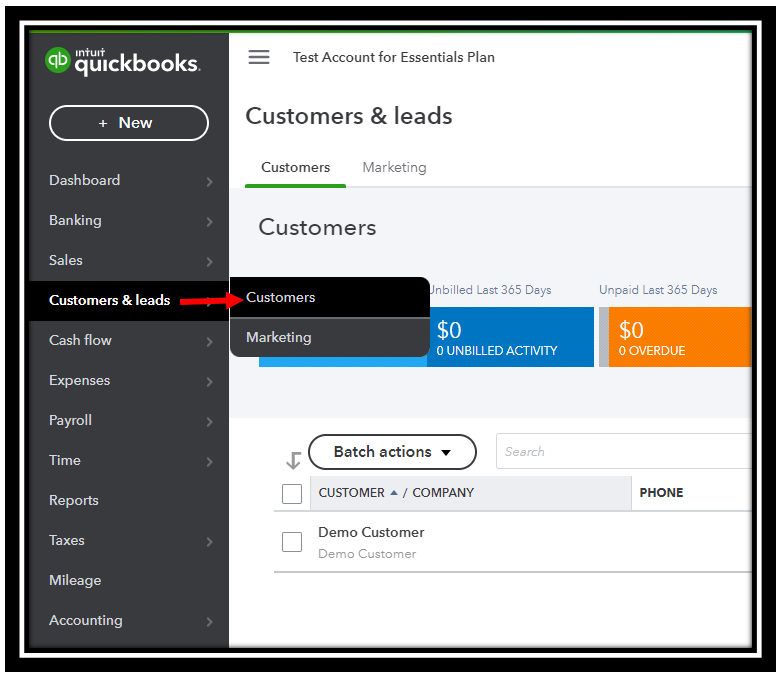Screen dimensions: 782x681
Task: Expand the Accounting menu chevron
Action: click(209, 622)
